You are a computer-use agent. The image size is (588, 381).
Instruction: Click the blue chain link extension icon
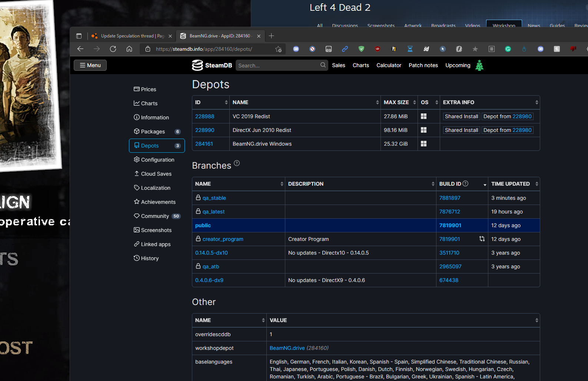345,49
